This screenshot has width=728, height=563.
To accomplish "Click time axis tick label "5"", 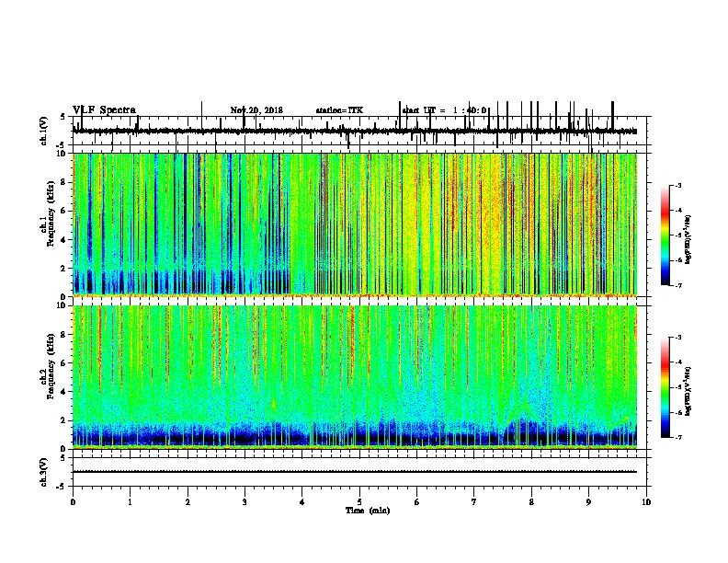I will click(x=359, y=502).
